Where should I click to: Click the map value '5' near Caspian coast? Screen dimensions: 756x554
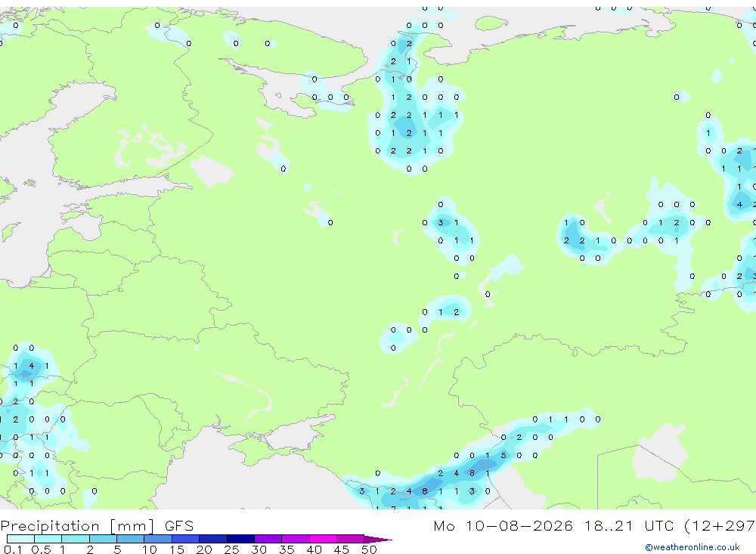(x=503, y=455)
